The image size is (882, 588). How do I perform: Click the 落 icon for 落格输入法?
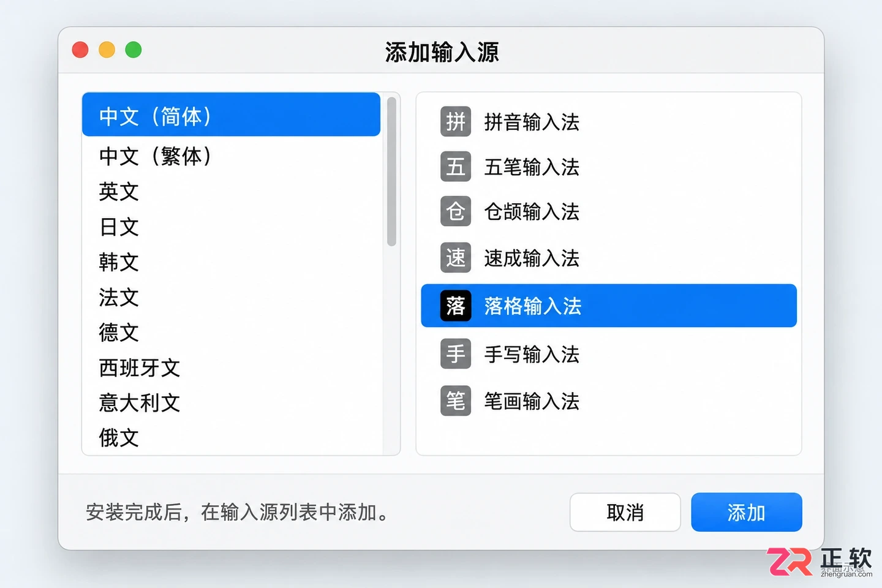click(456, 306)
